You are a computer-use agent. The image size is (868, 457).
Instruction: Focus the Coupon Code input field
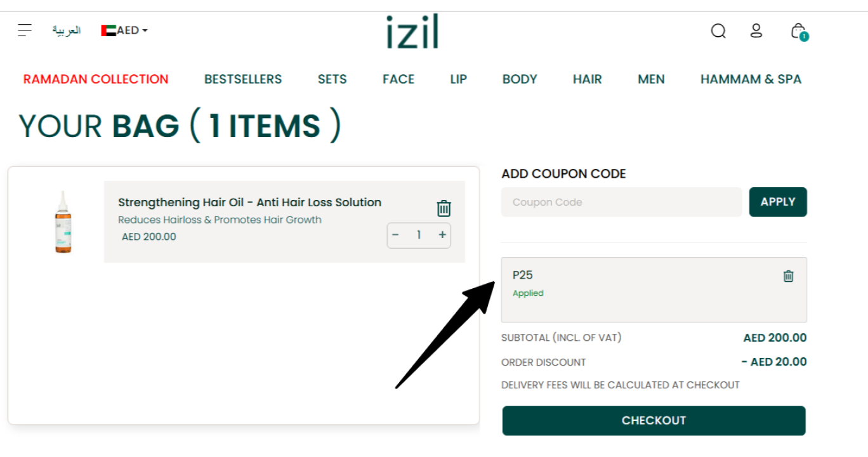click(621, 202)
